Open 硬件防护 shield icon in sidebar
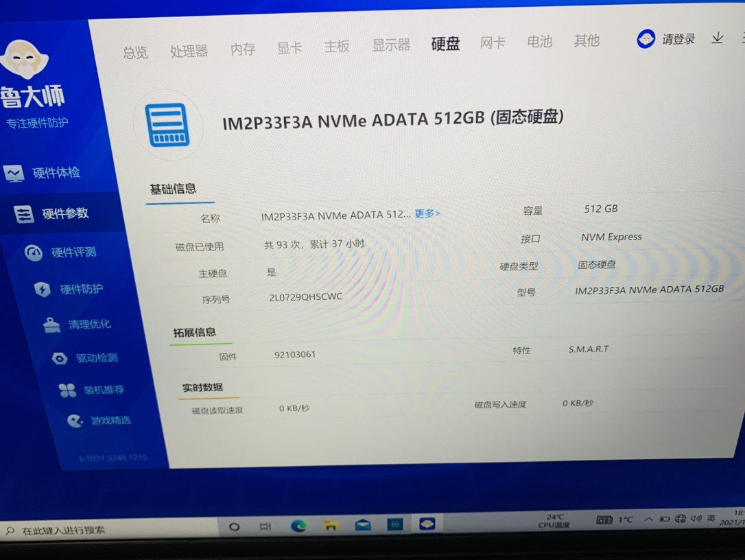This screenshot has width=745, height=560. coord(43,289)
